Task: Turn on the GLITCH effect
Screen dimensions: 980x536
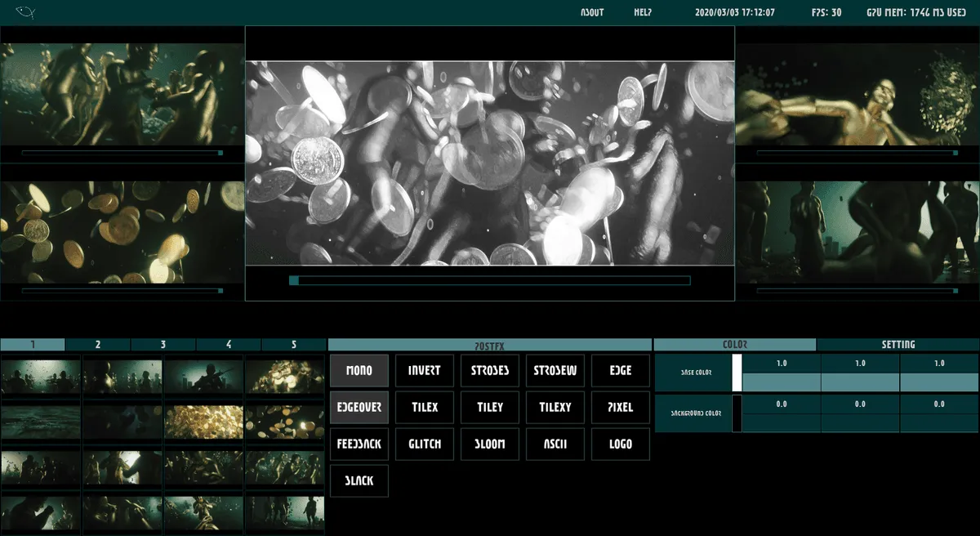Action: 424,444
